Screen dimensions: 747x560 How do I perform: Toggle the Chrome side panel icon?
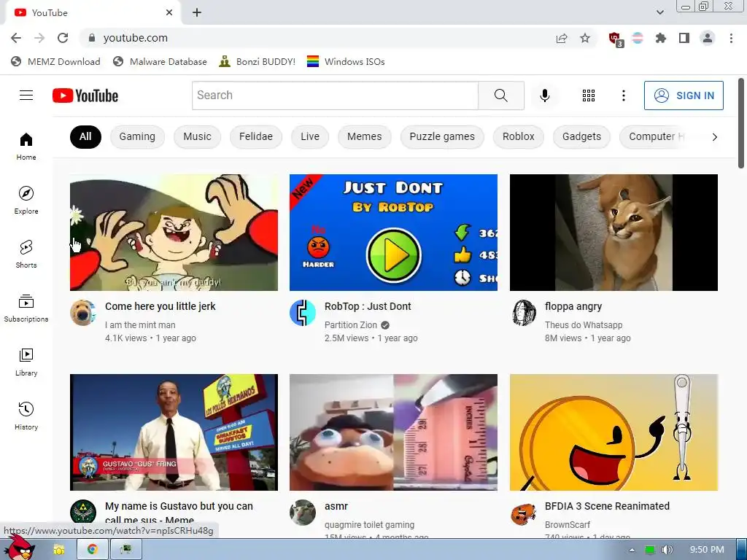(x=684, y=38)
